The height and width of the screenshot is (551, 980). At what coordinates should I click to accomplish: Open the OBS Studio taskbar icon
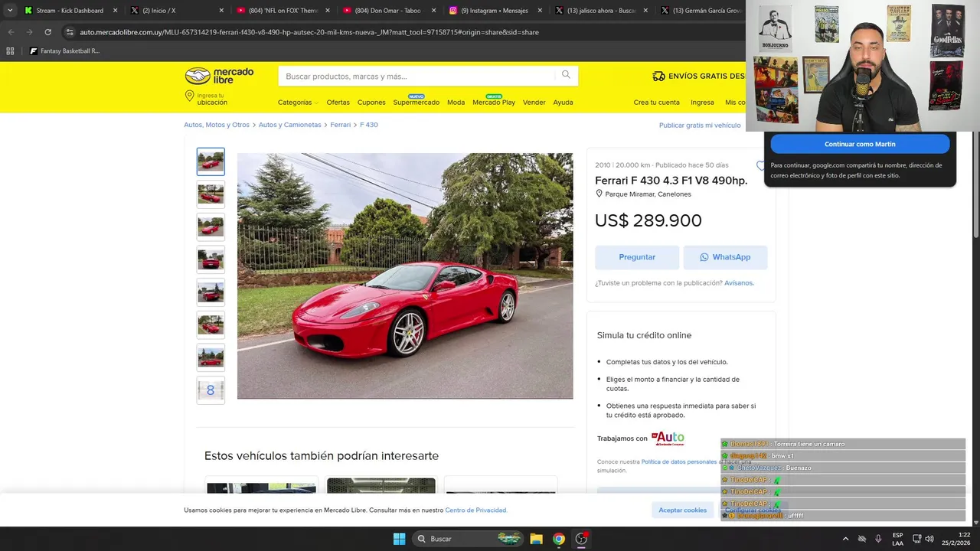(582, 539)
